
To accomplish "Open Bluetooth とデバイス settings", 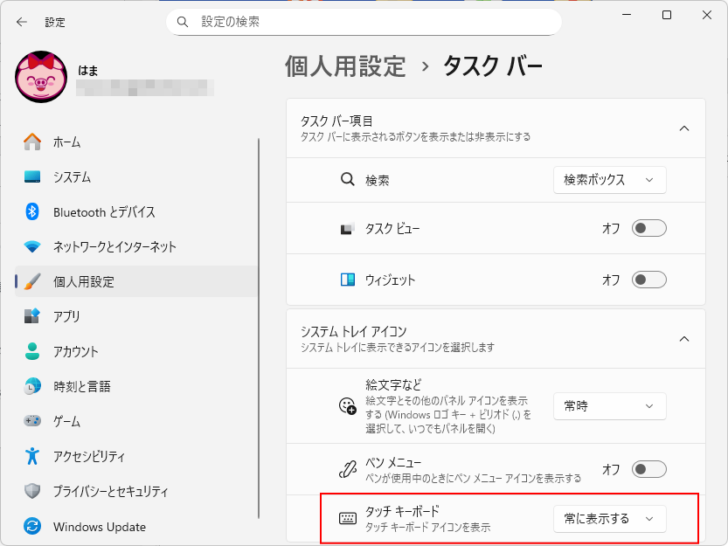I will [x=136, y=212].
